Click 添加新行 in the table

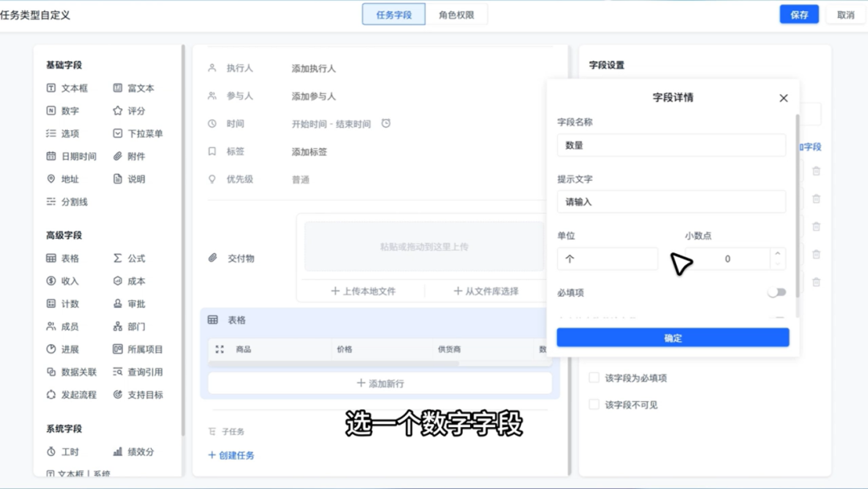click(x=379, y=383)
